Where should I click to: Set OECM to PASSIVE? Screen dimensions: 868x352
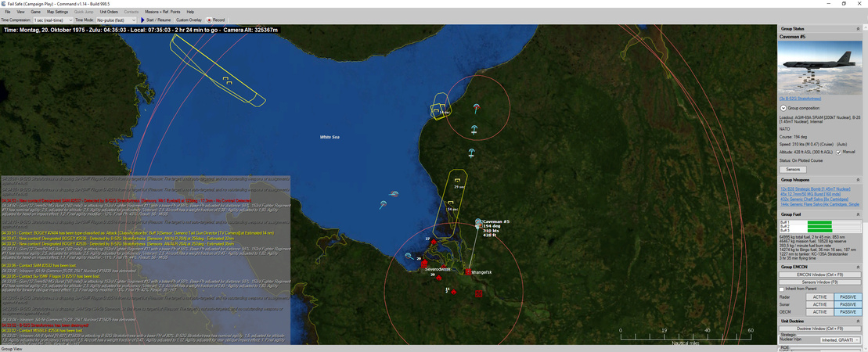tap(847, 312)
